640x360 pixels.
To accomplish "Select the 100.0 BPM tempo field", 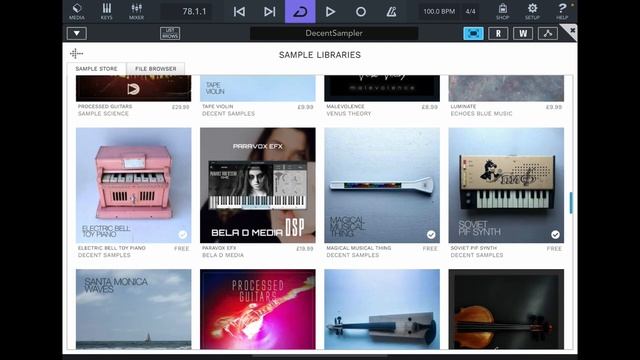I will (439, 11).
